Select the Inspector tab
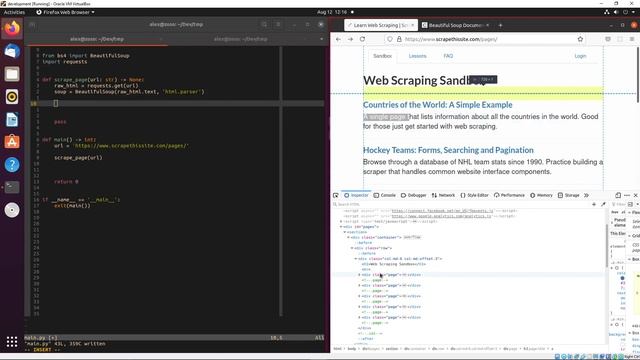Viewport: 640px width, 360px height. click(x=356, y=196)
